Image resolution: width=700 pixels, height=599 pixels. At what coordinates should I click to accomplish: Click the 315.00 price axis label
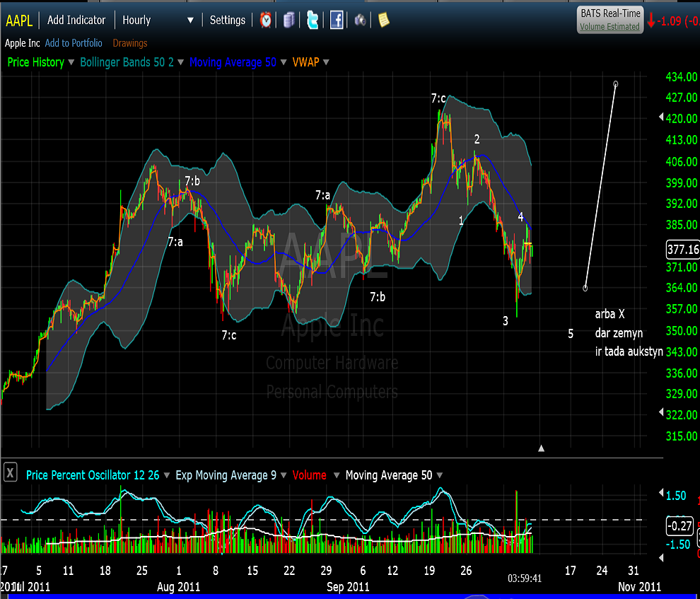click(x=681, y=436)
